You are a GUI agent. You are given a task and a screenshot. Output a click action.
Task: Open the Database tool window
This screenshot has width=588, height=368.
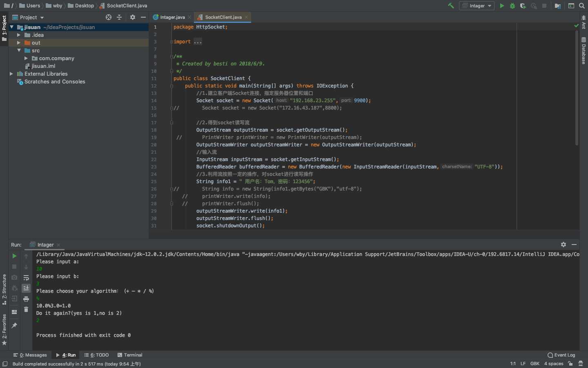[584, 51]
